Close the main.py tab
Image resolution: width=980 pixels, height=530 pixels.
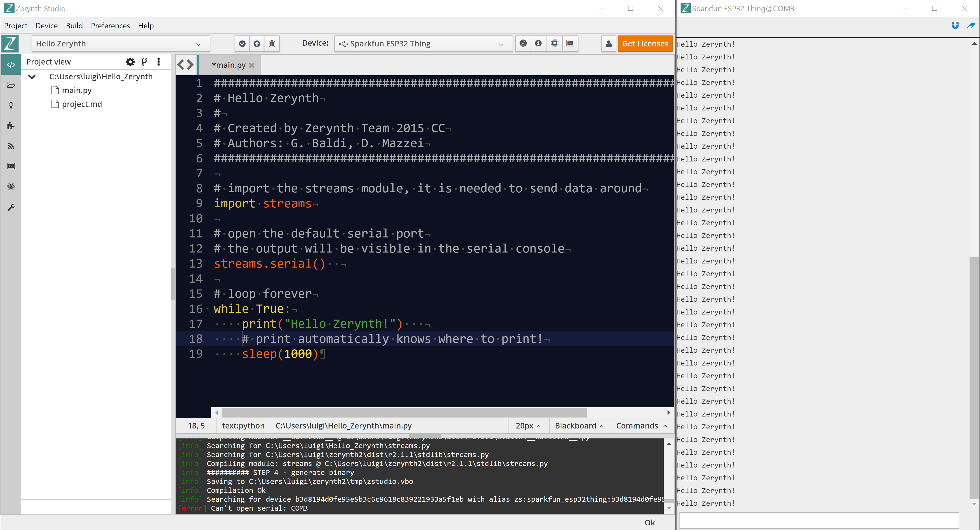251,65
